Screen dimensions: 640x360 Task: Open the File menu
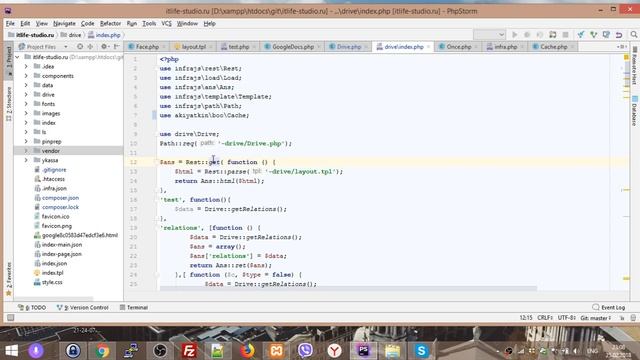(10, 24)
